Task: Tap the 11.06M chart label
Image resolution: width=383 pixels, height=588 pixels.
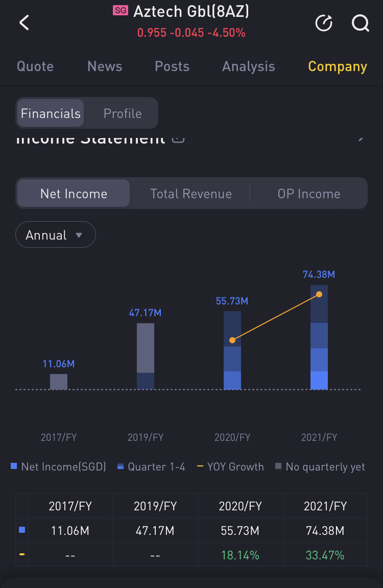Action: click(58, 364)
